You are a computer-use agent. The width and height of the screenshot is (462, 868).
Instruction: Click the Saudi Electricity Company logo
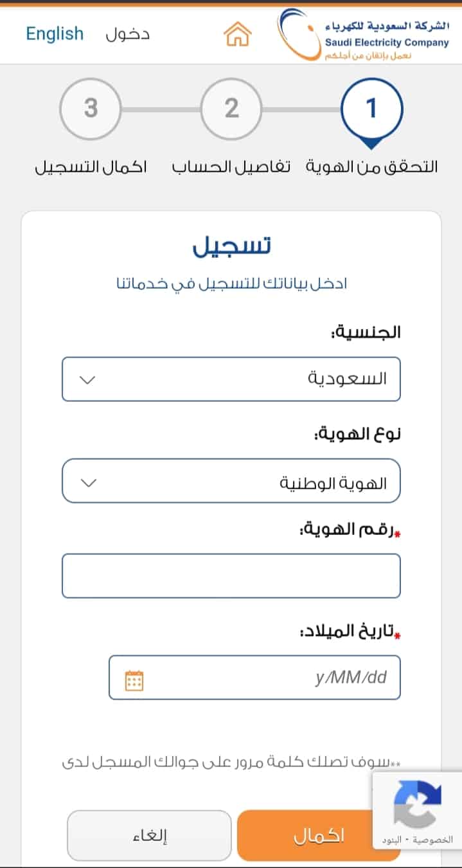point(364,35)
